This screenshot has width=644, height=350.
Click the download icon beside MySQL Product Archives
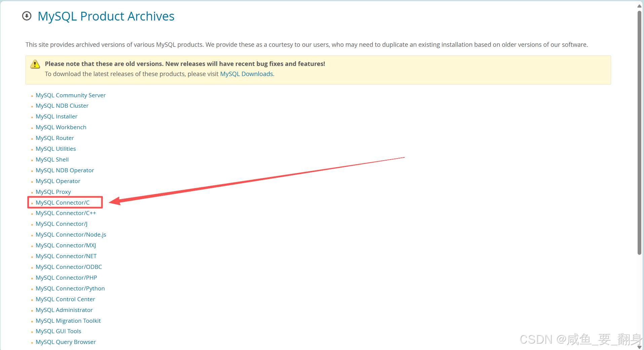[27, 16]
